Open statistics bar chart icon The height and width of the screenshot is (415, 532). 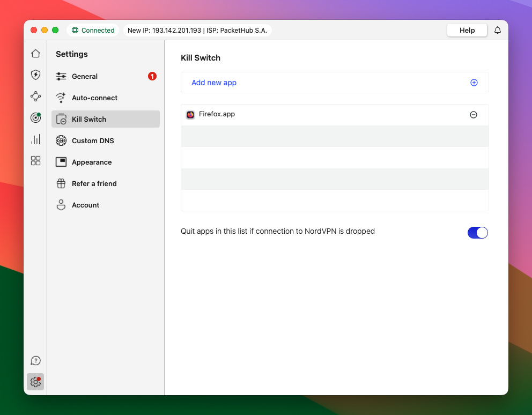[35, 139]
